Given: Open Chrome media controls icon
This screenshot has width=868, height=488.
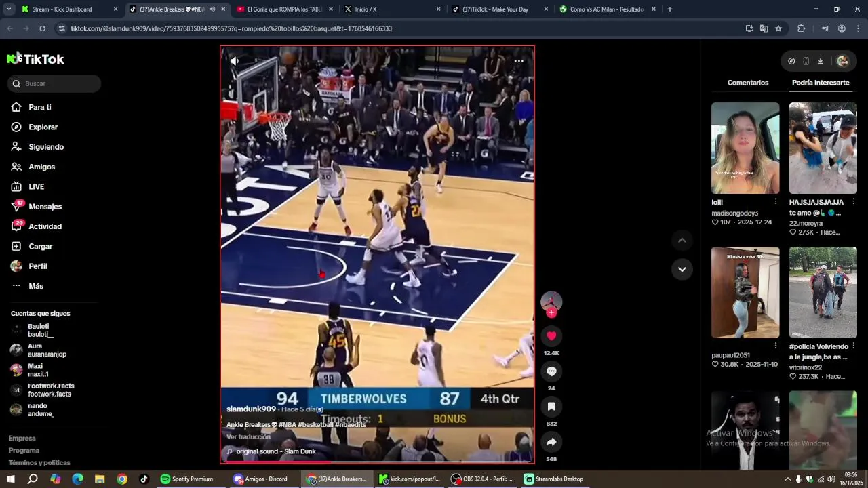Looking at the screenshot, I should [x=825, y=28].
